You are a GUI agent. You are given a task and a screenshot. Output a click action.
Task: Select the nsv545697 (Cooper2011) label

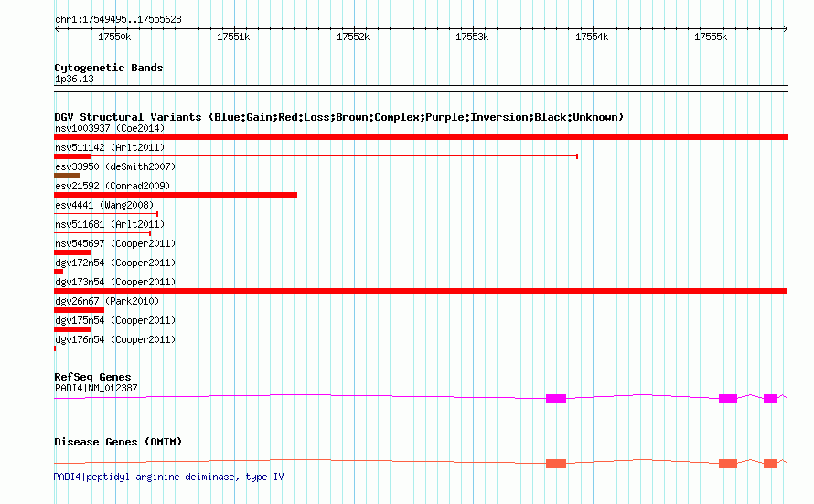click(x=115, y=243)
